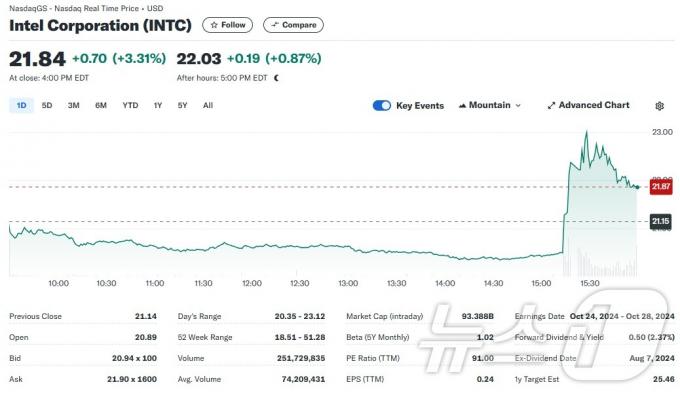The width and height of the screenshot is (680, 393).
Task: Click the Ask value 21.90 x 1600
Action: 132,379
